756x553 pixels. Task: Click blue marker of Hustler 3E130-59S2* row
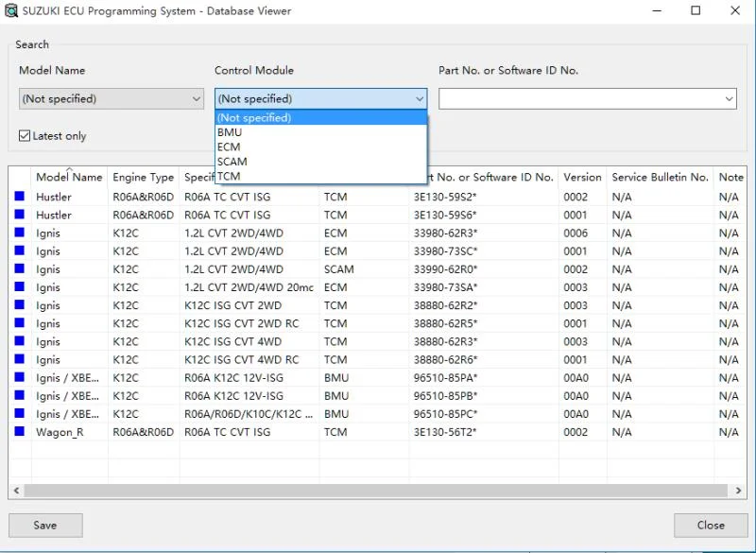coord(19,196)
